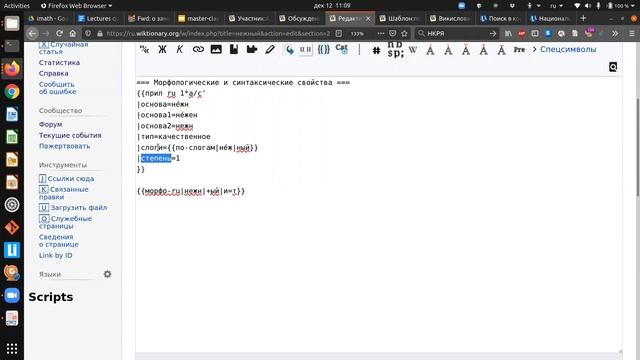
Task: Open Текущие события link
Action: (70, 135)
